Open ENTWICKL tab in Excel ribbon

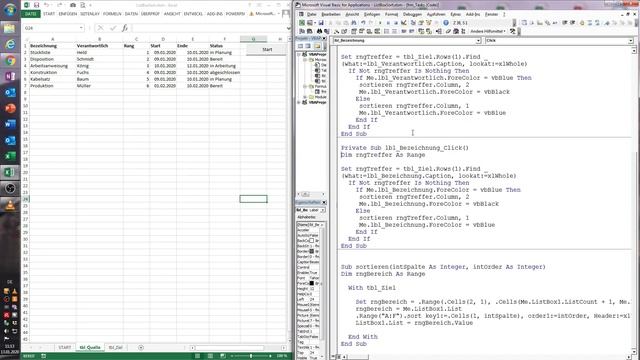pos(193,13)
